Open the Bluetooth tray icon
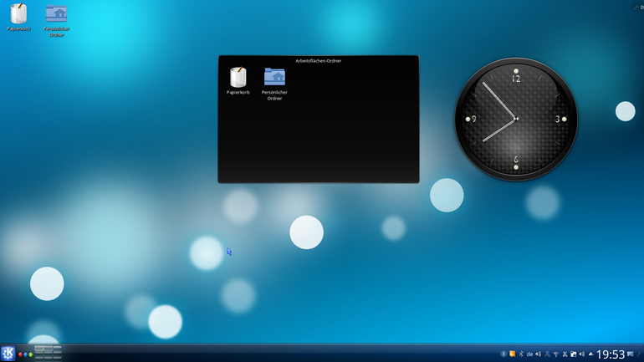 (521, 354)
